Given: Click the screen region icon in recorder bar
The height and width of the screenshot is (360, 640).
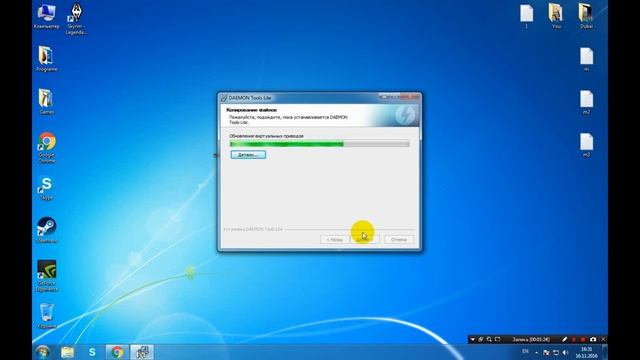Looking at the screenshot, I should pyautogui.click(x=498, y=339).
